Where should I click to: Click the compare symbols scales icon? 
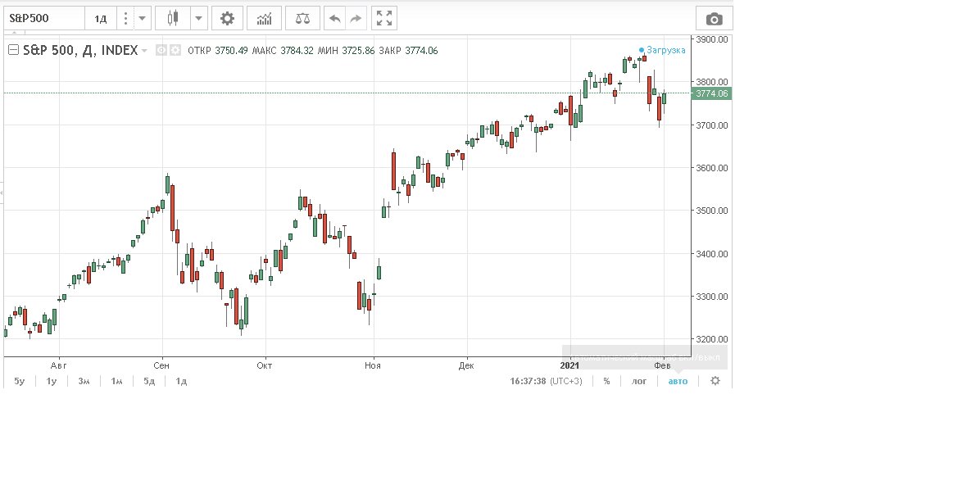point(302,19)
